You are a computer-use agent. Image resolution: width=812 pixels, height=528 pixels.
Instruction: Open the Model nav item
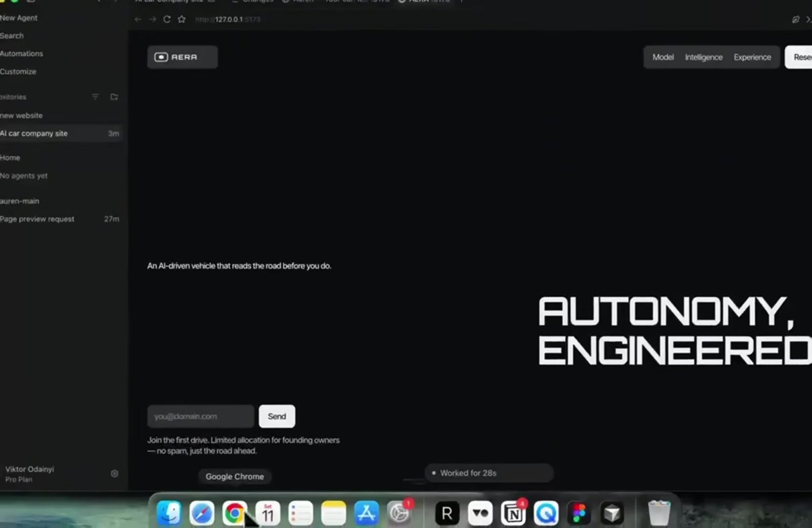click(x=663, y=57)
